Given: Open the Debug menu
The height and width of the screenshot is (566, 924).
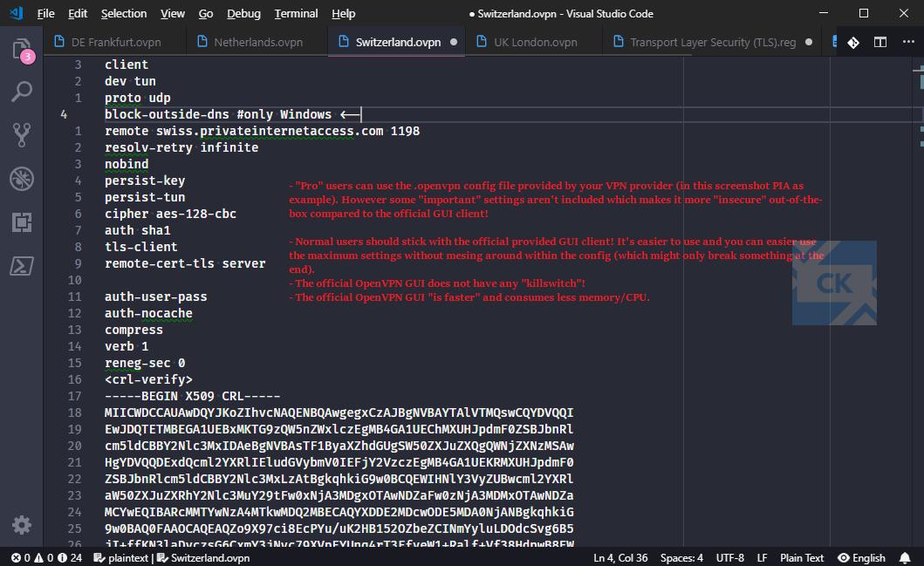Looking at the screenshot, I should tap(243, 14).
